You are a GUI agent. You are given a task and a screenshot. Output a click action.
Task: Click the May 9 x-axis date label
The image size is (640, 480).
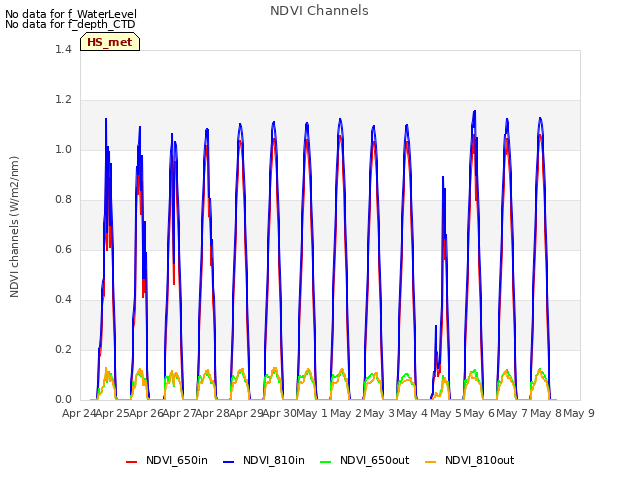[579, 413]
